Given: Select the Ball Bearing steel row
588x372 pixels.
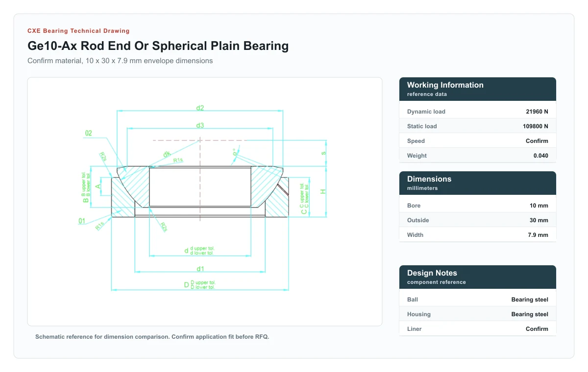Looking at the screenshot, I should pyautogui.click(x=478, y=300).
